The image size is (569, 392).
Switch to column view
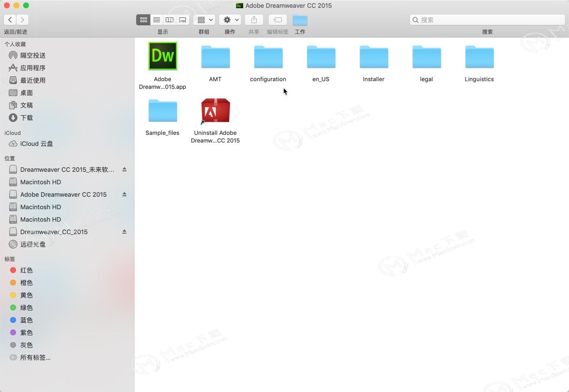tap(169, 20)
